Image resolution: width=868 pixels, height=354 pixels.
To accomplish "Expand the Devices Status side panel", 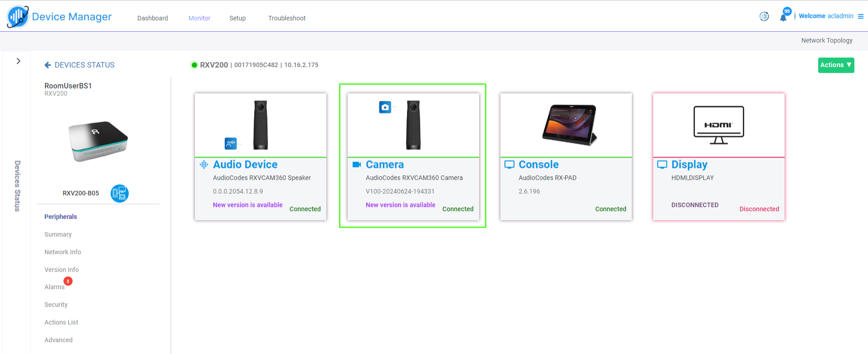I will [18, 61].
